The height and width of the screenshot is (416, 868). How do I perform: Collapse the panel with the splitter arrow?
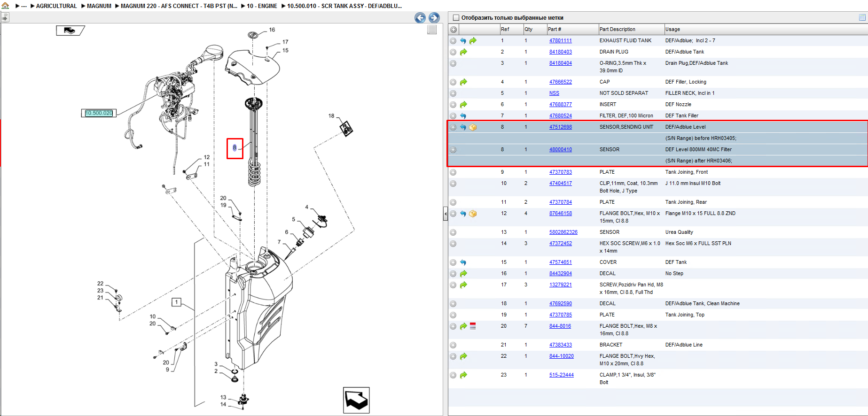(x=446, y=214)
